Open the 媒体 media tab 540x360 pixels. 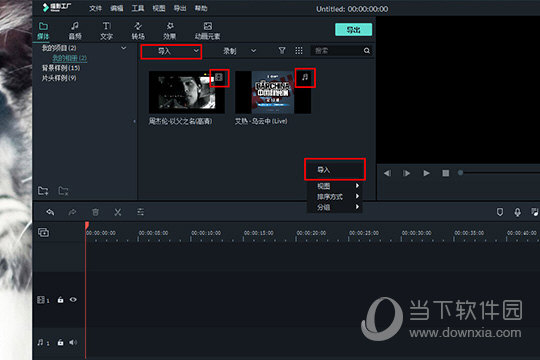tap(43, 31)
